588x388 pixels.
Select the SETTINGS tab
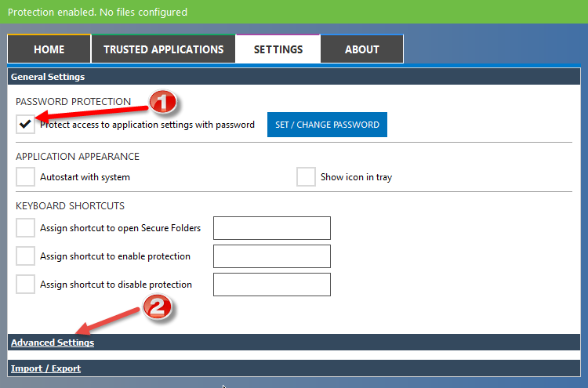click(x=278, y=49)
